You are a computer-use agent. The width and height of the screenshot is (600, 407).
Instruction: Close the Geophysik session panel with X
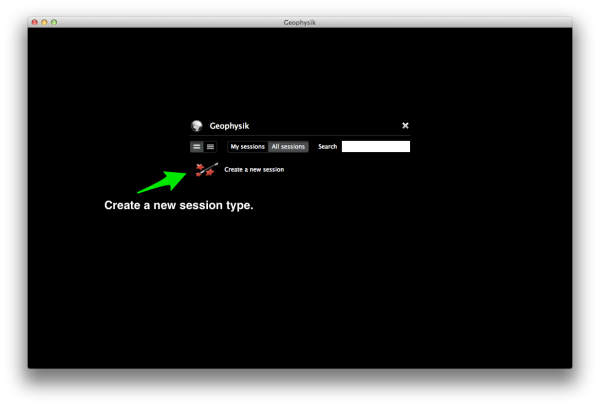(x=405, y=126)
